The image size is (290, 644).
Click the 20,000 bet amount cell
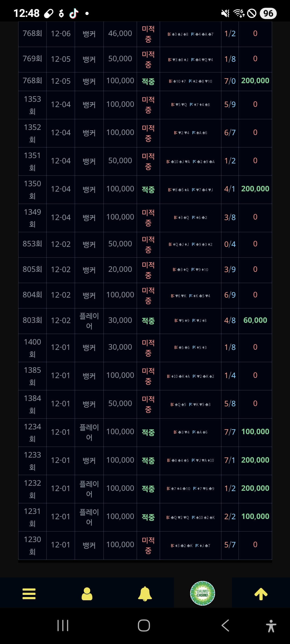[x=120, y=269]
